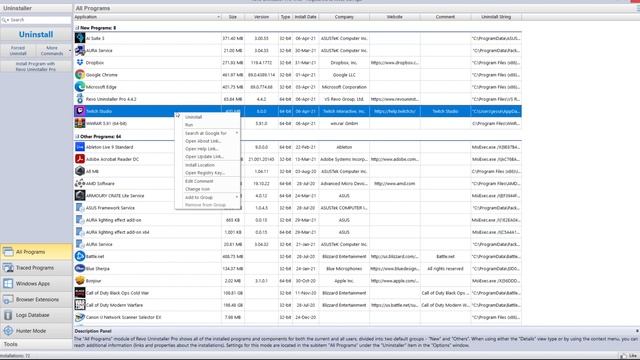This screenshot has width=640, height=360.
Task: Click the Google Chrome icon
Action: [x=80, y=75]
